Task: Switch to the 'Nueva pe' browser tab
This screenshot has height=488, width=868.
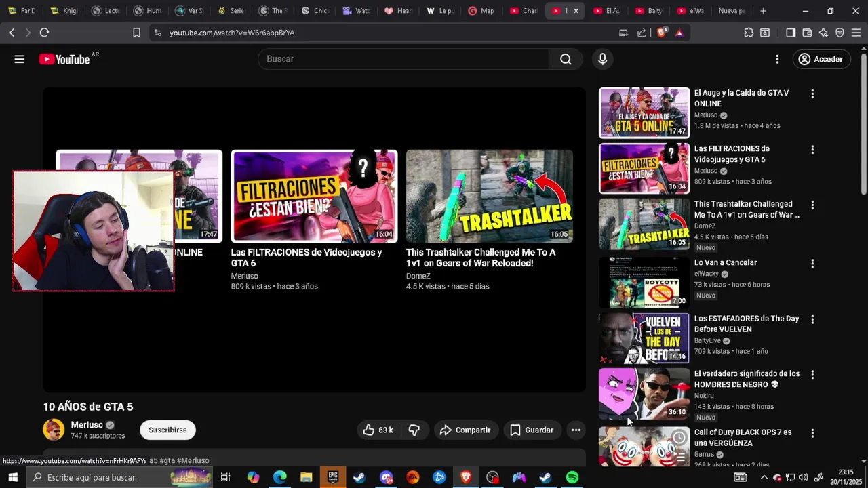Action: [732, 11]
